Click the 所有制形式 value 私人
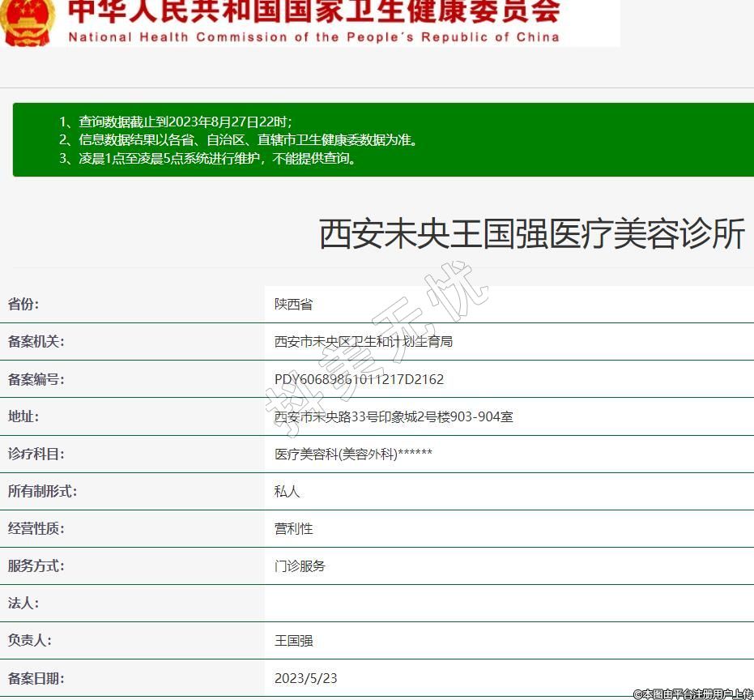The image size is (754, 700). click(x=288, y=491)
